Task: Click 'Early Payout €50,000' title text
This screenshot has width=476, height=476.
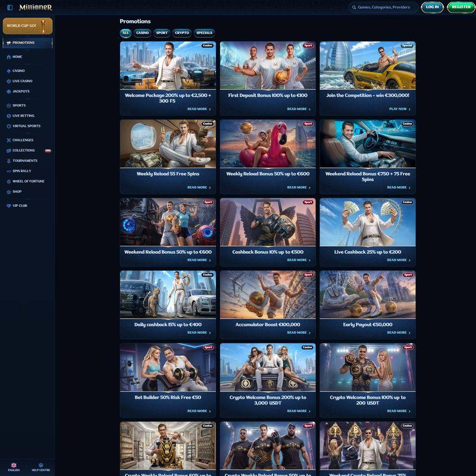Action: click(x=368, y=324)
